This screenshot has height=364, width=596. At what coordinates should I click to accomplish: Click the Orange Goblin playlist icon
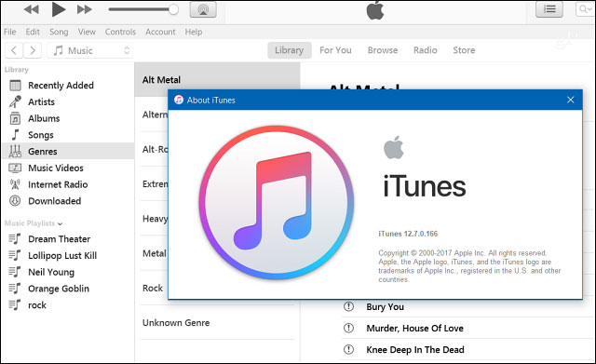coord(15,289)
